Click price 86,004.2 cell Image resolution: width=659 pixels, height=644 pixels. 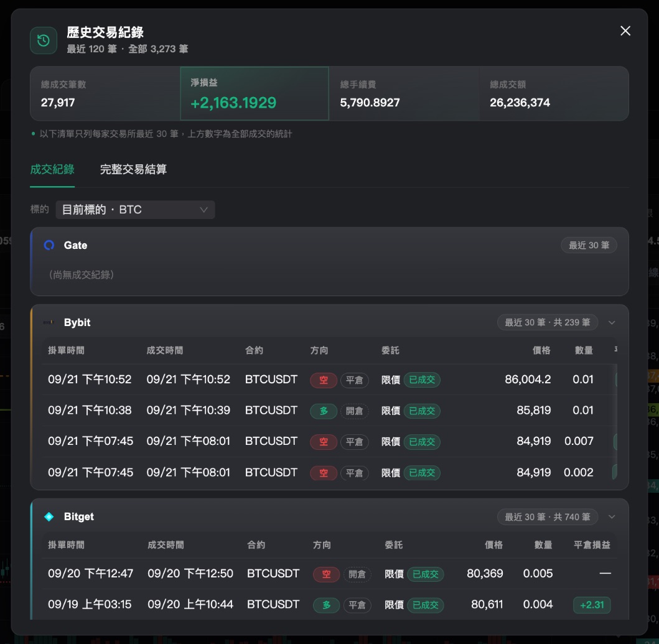(528, 379)
